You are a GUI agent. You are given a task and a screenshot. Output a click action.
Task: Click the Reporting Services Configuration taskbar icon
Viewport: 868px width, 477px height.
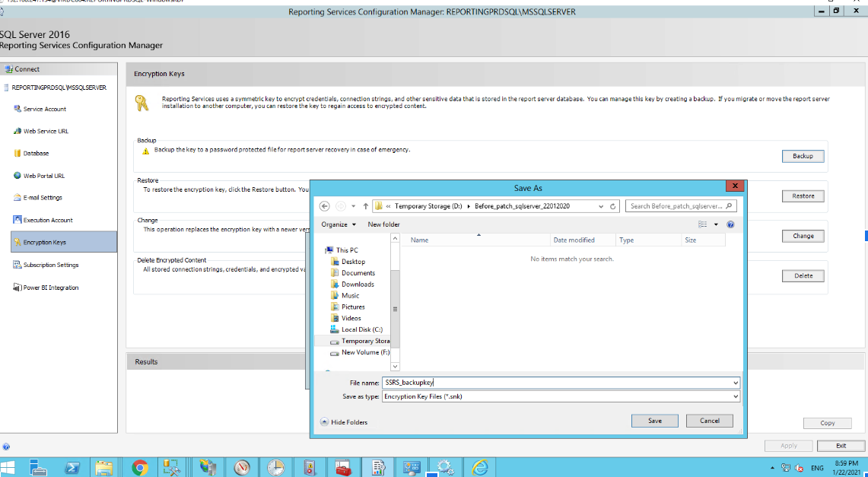[378, 468]
